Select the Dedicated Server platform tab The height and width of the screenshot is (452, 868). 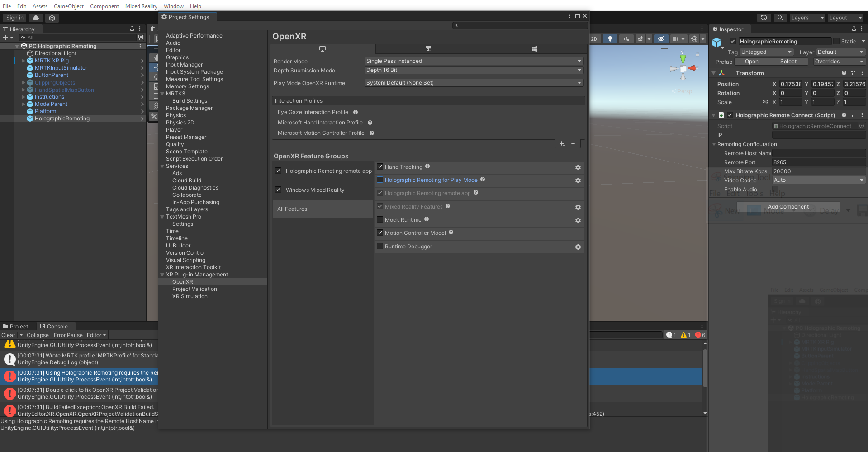coord(428,49)
